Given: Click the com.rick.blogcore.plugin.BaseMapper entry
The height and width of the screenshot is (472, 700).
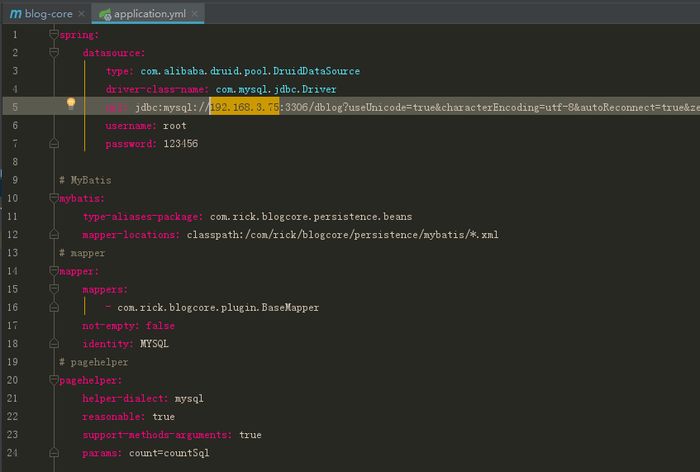Looking at the screenshot, I should 218,307.
